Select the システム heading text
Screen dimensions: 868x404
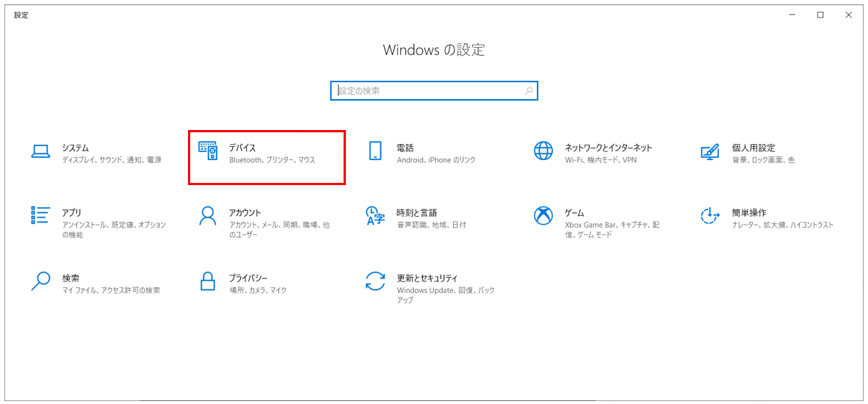tap(76, 148)
